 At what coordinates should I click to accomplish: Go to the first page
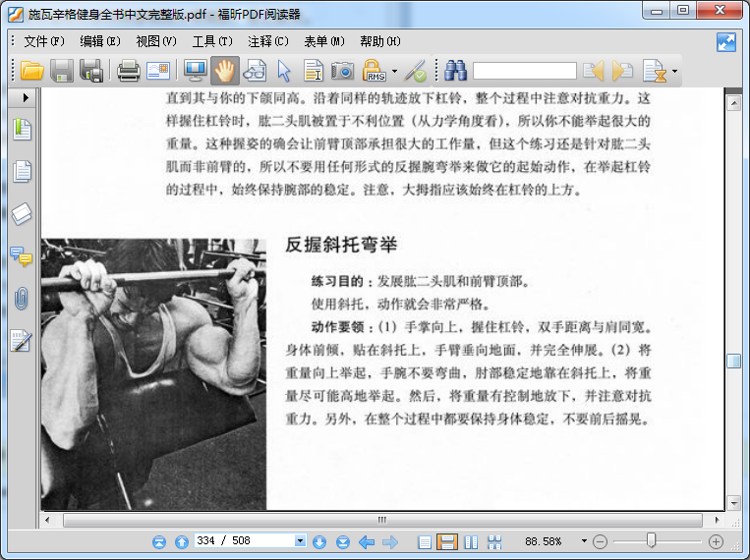pyautogui.click(x=159, y=542)
